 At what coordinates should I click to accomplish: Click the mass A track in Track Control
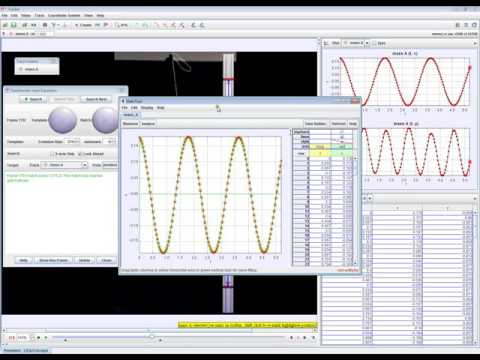point(32,69)
